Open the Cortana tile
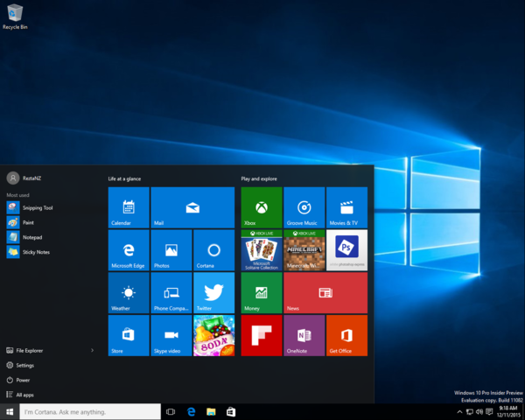 click(x=214, y=250)
